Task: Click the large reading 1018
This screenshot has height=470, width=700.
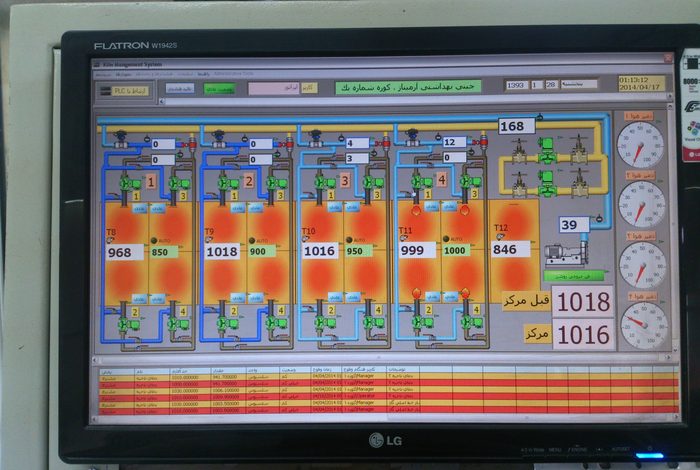Action: (583, 302)
